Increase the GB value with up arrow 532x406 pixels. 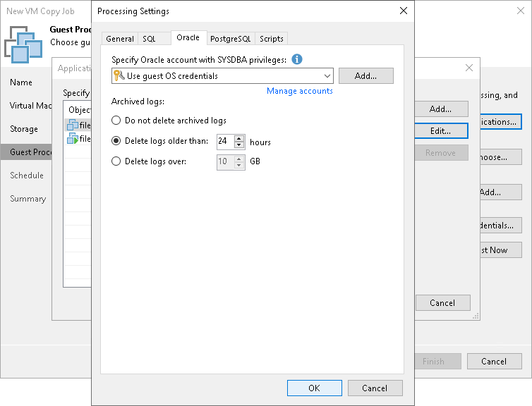[239, 159]
